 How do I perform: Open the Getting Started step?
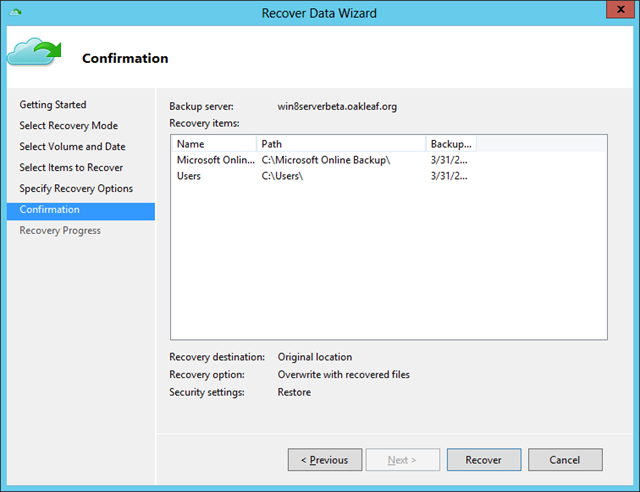click(53, 105)
